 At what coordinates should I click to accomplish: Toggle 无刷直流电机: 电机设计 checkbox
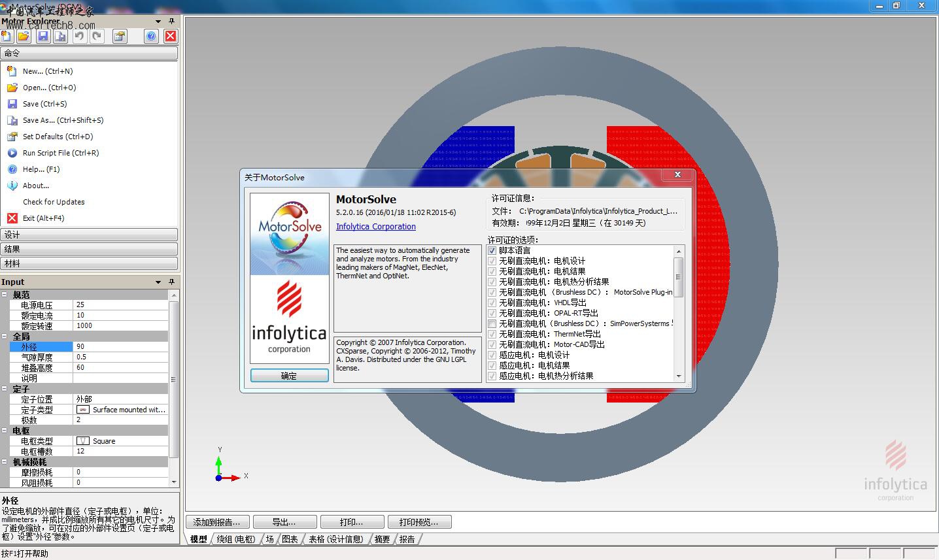[492, 261]
